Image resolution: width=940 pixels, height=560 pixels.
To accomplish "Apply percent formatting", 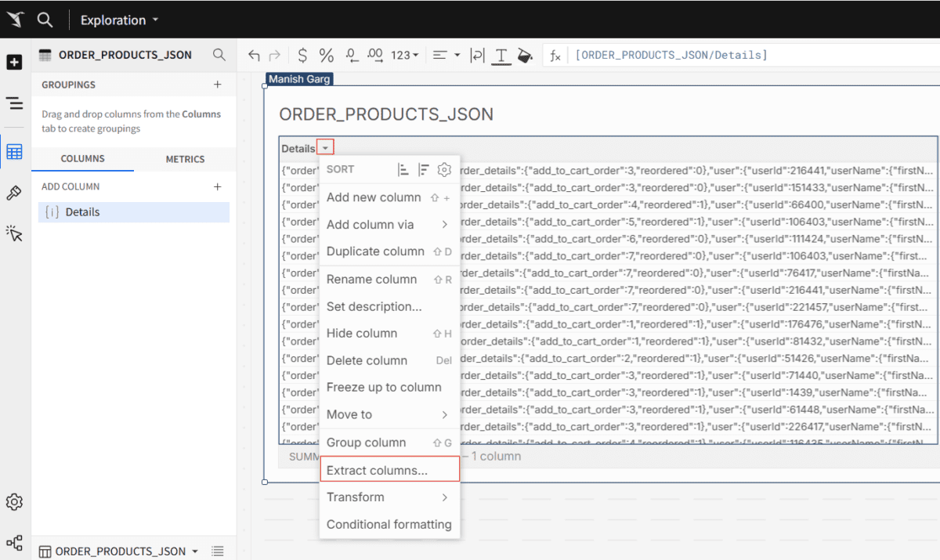I will (326, 55).
